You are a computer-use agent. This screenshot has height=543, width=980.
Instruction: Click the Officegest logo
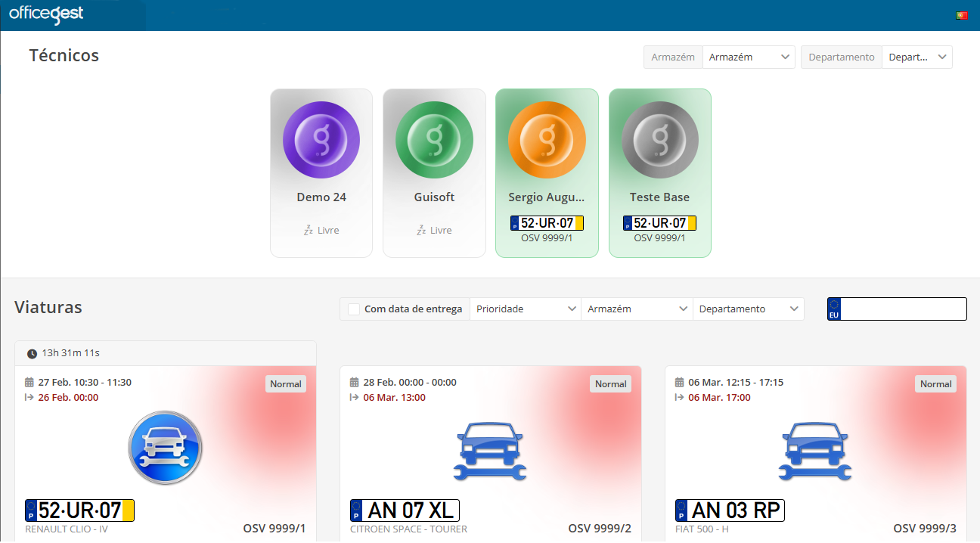pyautogui.click(x=46, y=14)
